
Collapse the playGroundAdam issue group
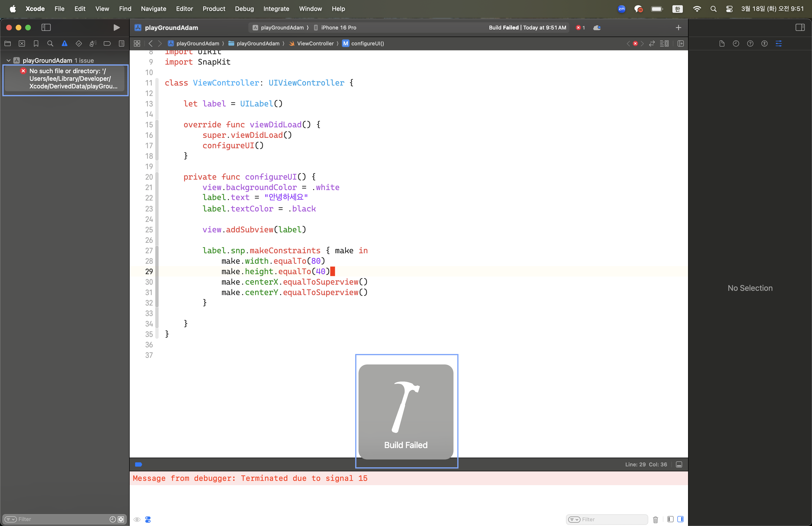(x=9, y=60)
